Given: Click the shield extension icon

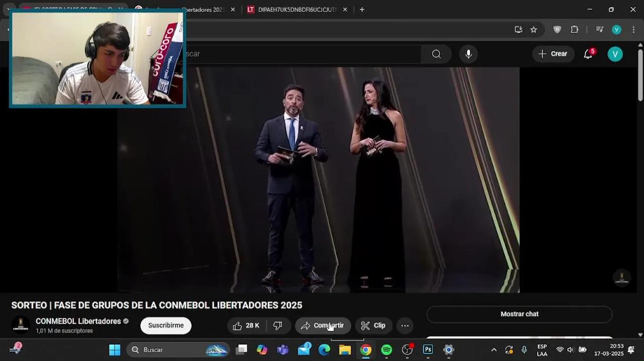Looking at the screenshot, I should point(557,30).
